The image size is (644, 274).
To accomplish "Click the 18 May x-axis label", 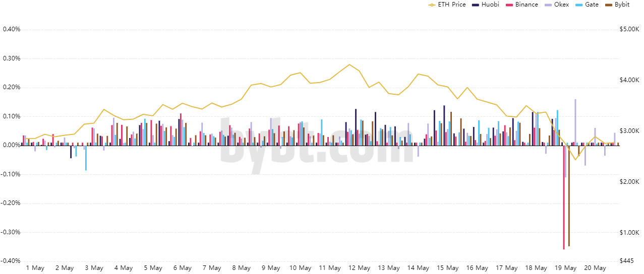I will point(536,268).
